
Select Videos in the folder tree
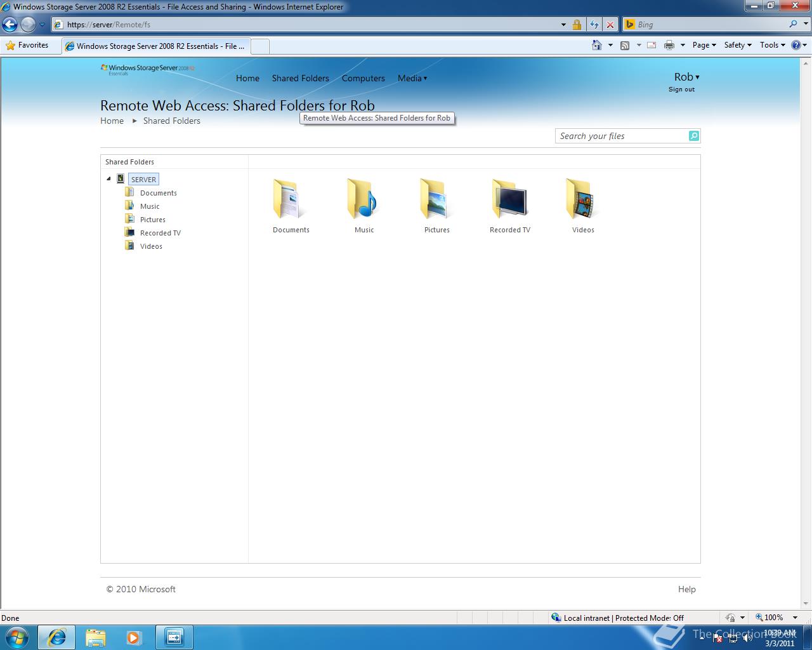point(151,246)
